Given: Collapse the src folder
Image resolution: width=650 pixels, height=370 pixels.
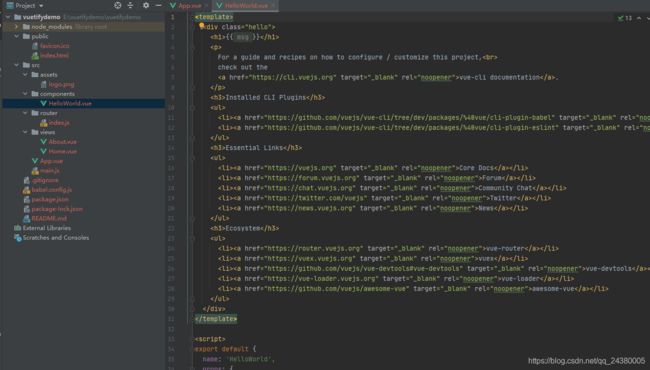Looking at the screenshot, I should click(17, 65).
